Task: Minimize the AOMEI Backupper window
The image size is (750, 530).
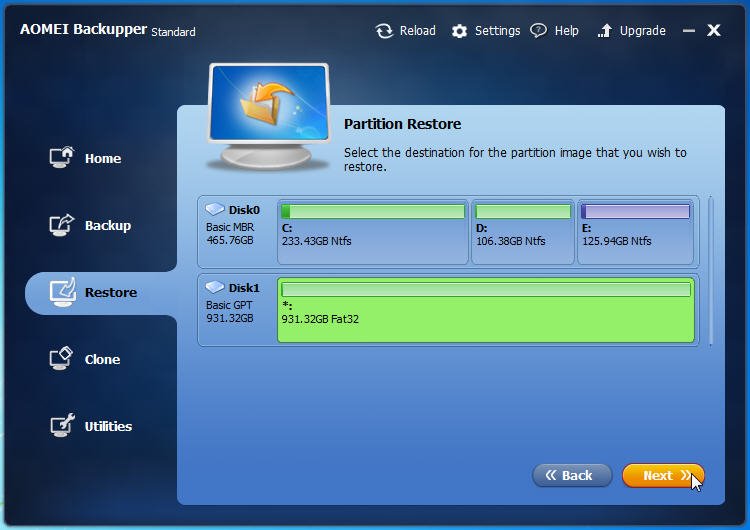Action: (x=689, y=31)
